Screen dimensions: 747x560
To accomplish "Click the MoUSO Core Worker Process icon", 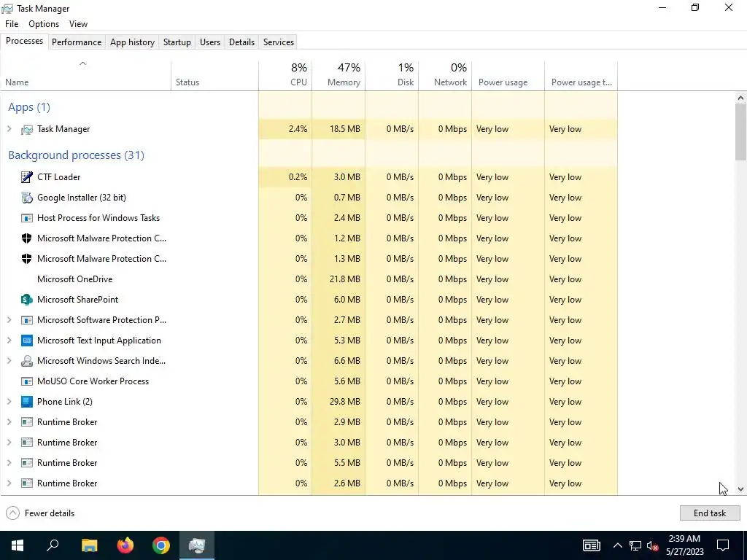I will (x=27, y=381).
